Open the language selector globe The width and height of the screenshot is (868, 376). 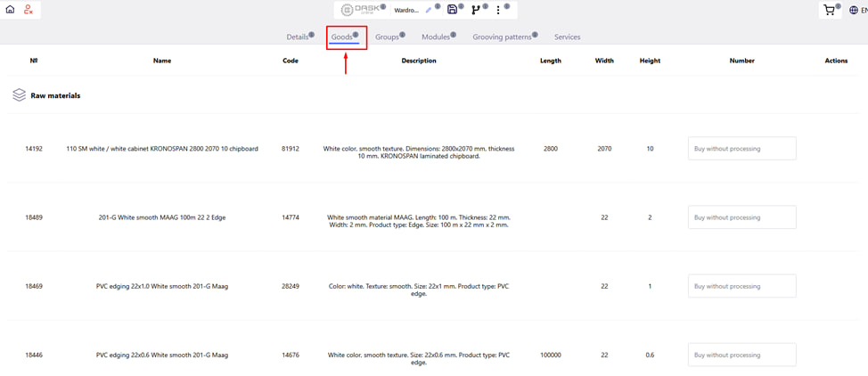point(853,11)
